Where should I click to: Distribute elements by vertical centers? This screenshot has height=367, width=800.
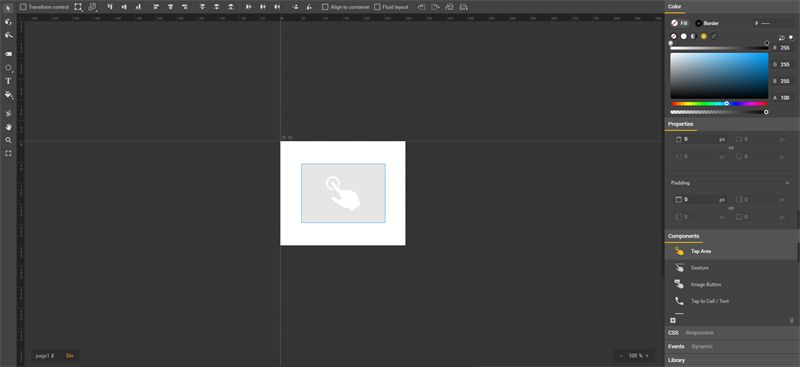tap(217, 7)
